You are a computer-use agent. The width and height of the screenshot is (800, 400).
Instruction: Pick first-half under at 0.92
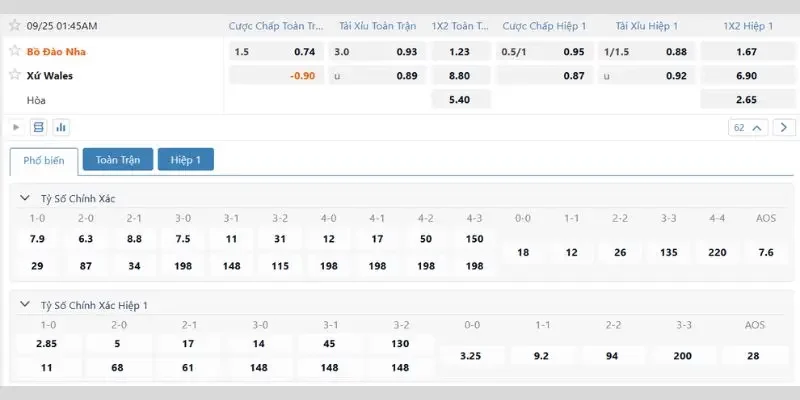(647, 76)
